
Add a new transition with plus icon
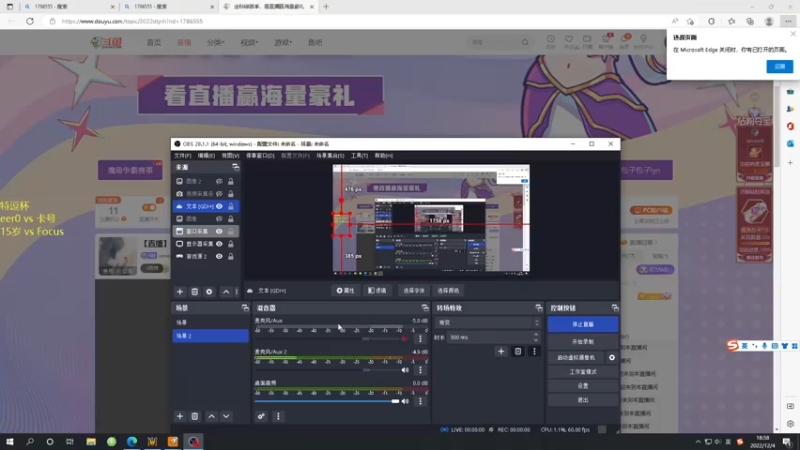501,351
